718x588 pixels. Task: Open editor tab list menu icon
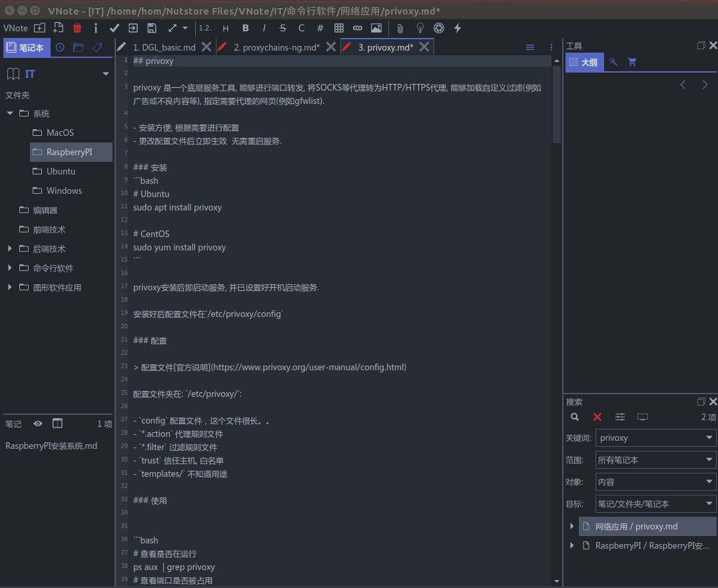[x=530, y=47]
